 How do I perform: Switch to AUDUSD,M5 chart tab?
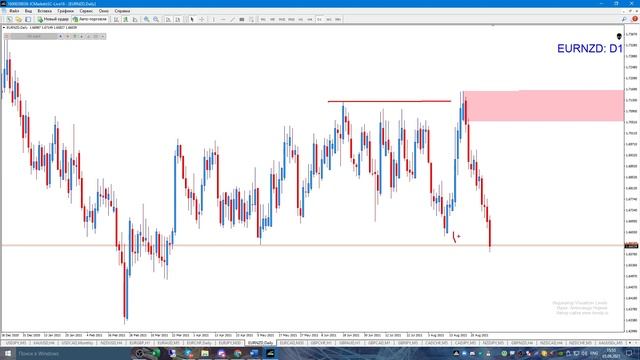(610, 343)
